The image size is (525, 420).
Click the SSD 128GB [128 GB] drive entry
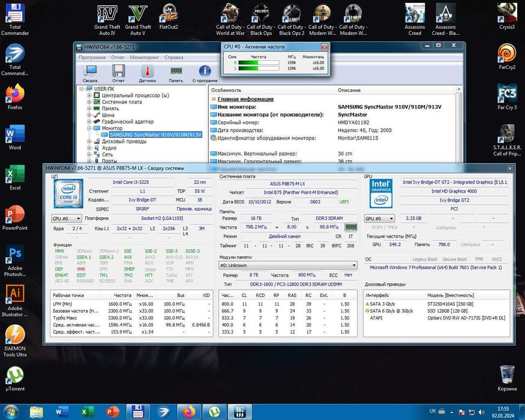[x=448, y=311]
